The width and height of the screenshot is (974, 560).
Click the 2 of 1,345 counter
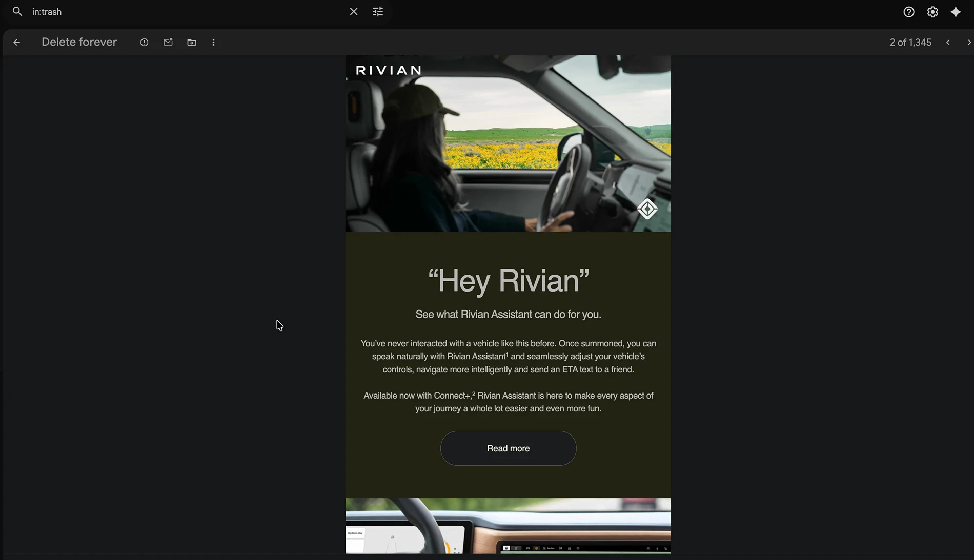point(910,43)
